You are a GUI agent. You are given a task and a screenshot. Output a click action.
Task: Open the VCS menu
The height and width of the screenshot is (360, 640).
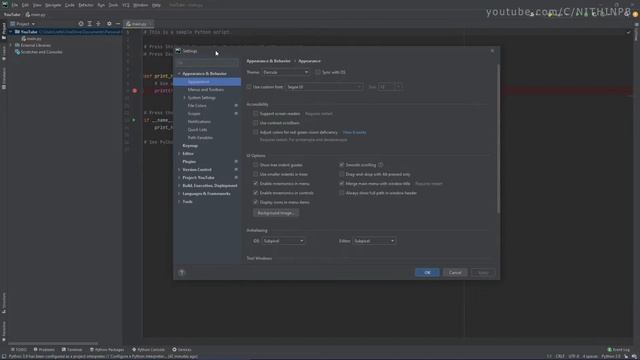126,5
